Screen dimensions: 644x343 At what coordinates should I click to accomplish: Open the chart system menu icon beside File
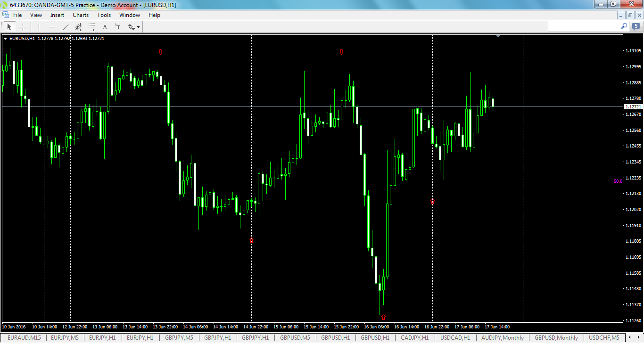pos(7,15)
